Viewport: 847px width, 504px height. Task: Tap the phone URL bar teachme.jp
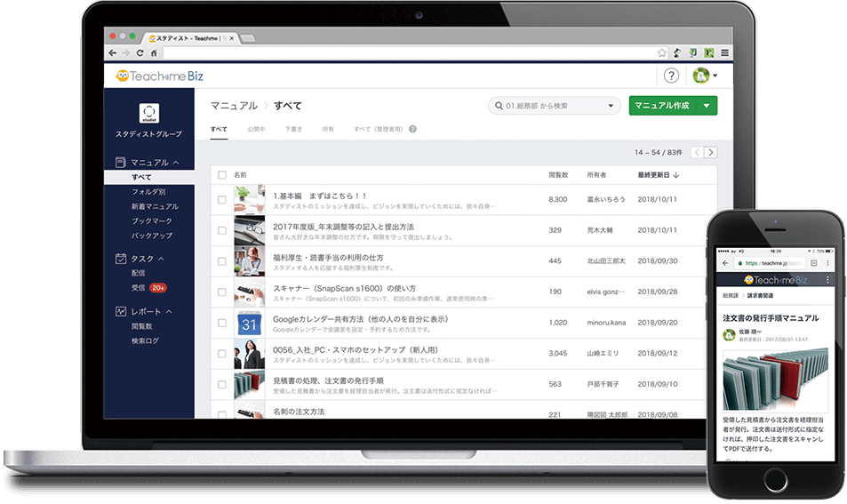pos(771,263)
